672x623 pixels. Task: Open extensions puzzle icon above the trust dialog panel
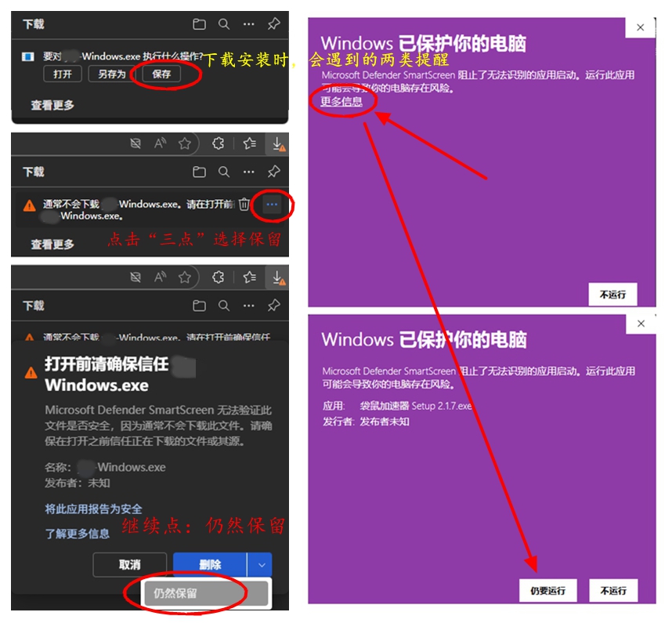[219, 277]
